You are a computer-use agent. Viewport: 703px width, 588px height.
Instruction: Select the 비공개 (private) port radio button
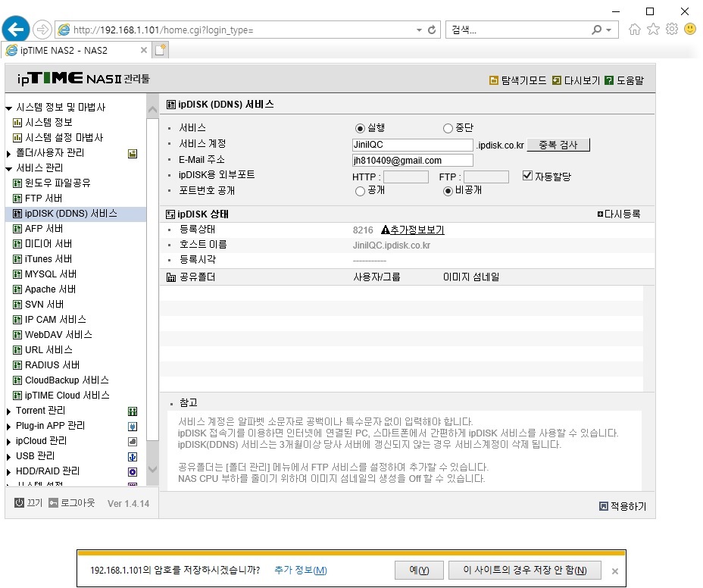448,192
